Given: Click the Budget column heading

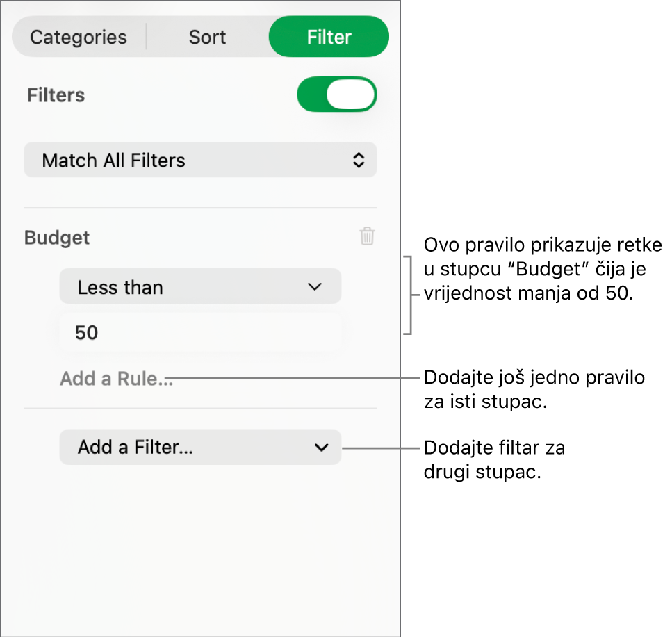Looking at the screenshot, I should tap(57, 238).
